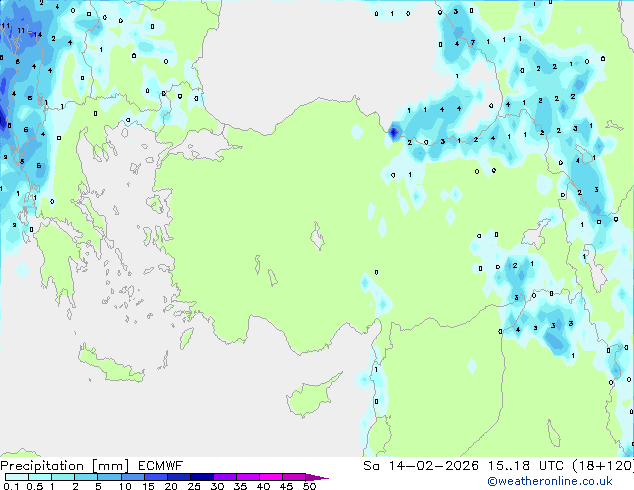Click the '(18+120)' forecast run text
The image size is (634, 490).
[x=603, y=466]
